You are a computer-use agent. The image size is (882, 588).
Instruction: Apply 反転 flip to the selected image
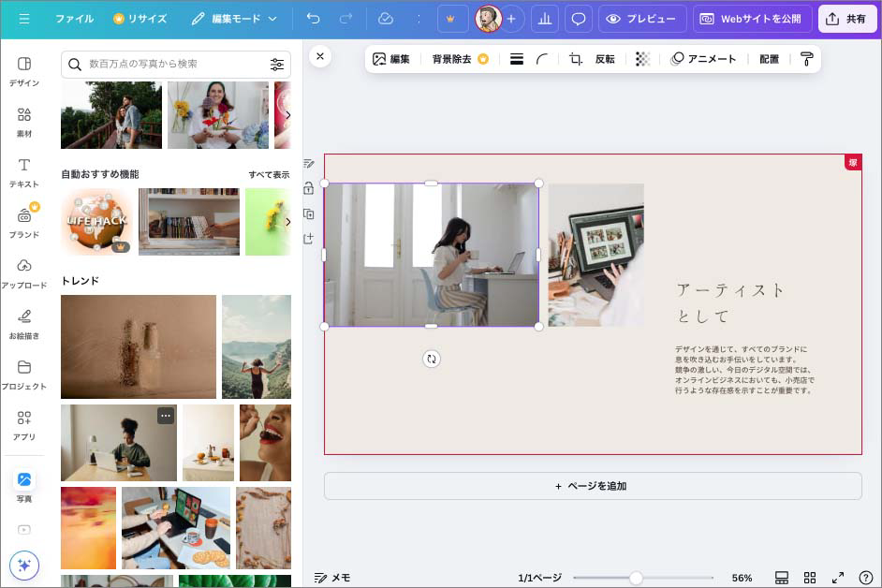point(604,58)
